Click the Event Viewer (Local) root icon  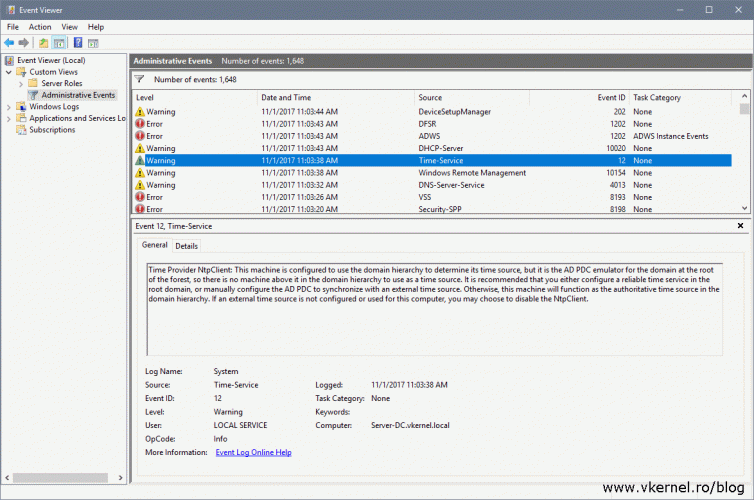click(x=9, y=60)
